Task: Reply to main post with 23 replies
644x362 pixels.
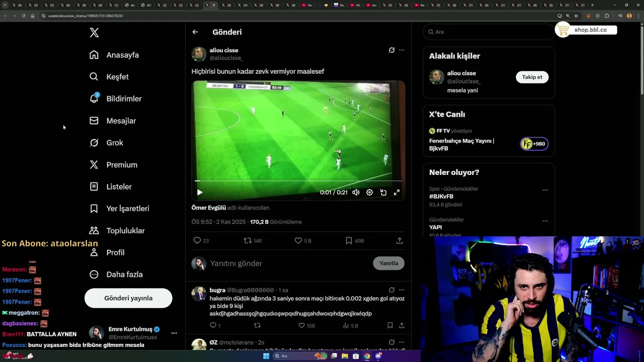Action: pyautogui.click(x=201, y=241)
